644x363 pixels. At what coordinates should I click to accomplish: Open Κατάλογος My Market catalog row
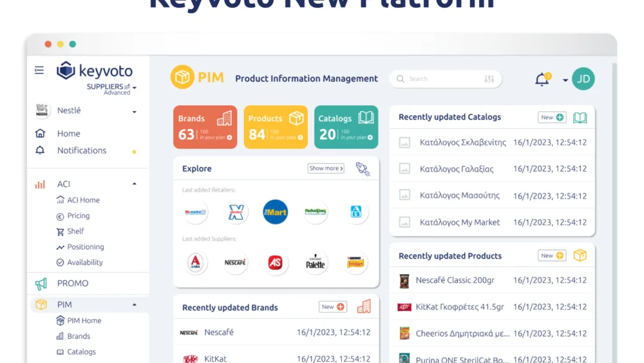[492, 222]
